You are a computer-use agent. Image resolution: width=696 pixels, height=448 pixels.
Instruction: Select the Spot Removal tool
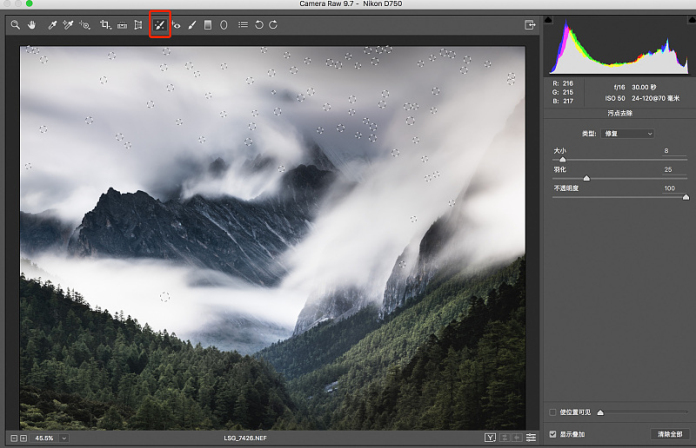tap(160, 25)
